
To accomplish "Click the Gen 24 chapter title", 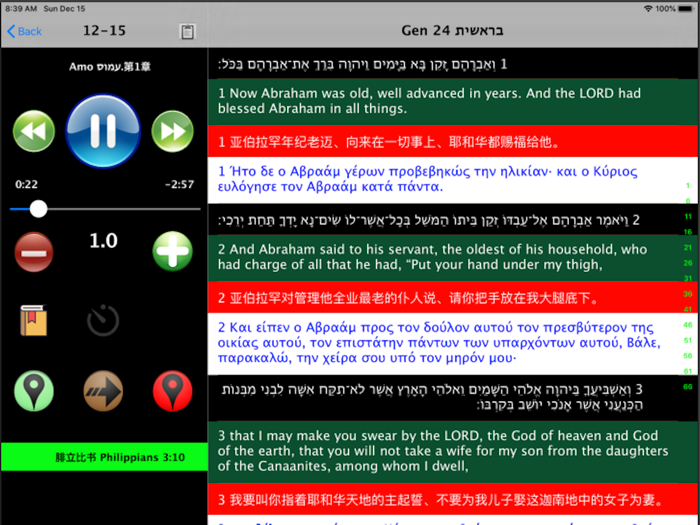I will pos(452,30).
